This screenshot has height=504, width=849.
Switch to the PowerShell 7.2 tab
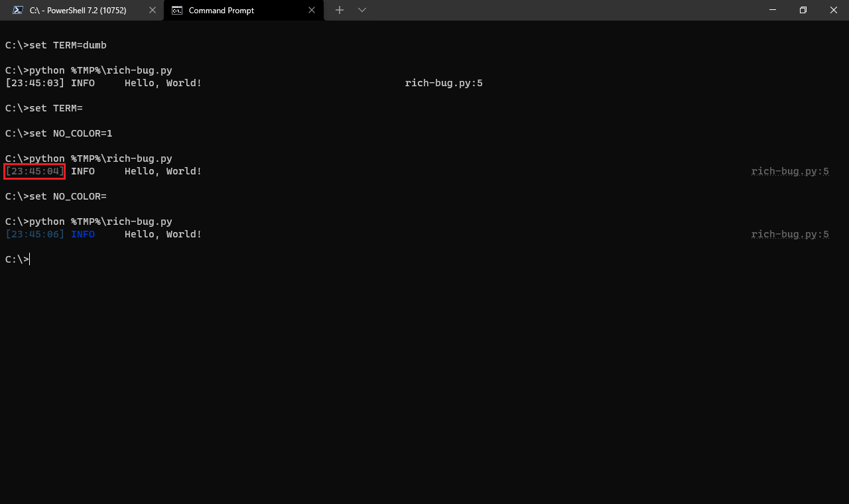point(78,10)
